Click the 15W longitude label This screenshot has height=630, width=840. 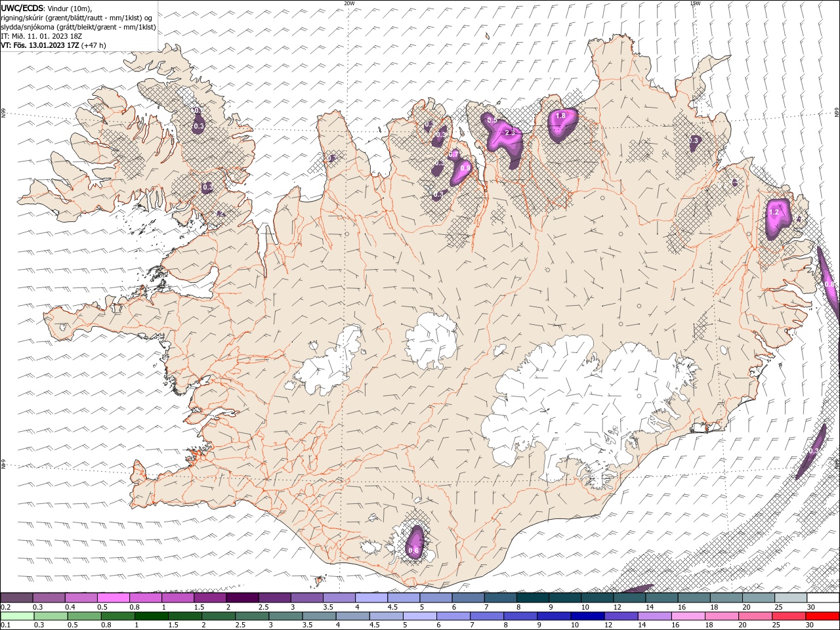coord(694,3)
